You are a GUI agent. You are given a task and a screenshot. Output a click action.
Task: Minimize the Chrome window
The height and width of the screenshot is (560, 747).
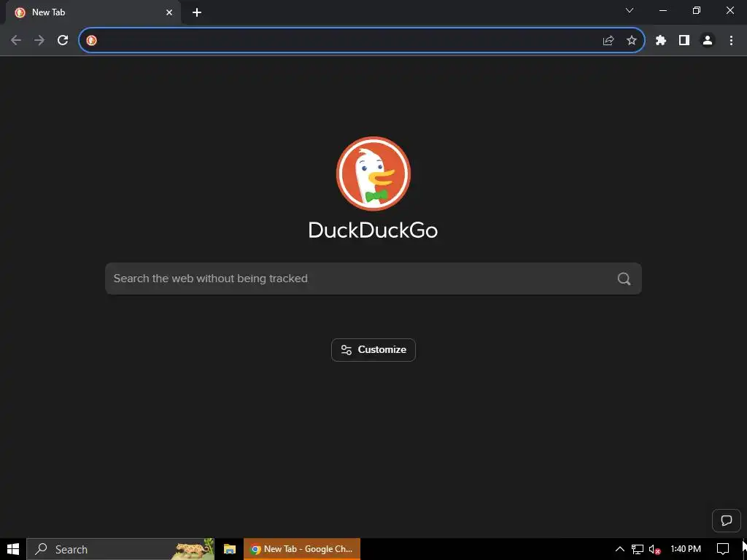662,10
